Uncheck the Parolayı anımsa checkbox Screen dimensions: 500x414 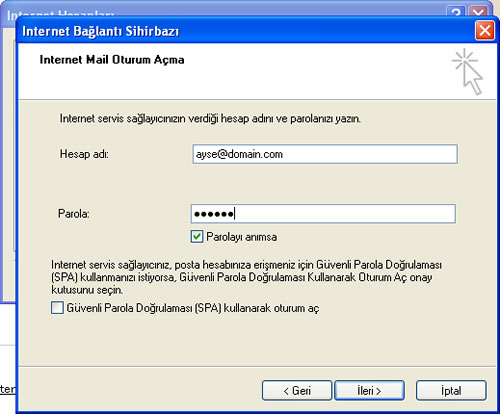tap(197, 237)
